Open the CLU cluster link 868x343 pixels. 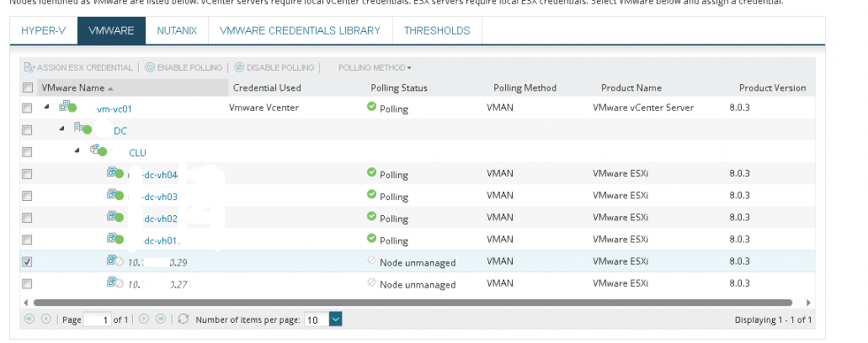coord(137,153)
